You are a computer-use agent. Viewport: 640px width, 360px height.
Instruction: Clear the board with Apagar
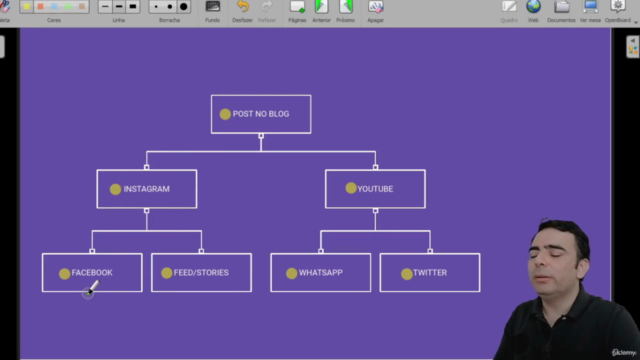click(376, 11)
